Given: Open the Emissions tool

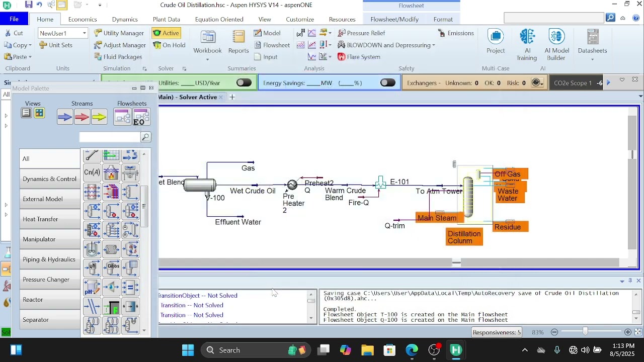Looking at the screenshot, I should 456,33.
